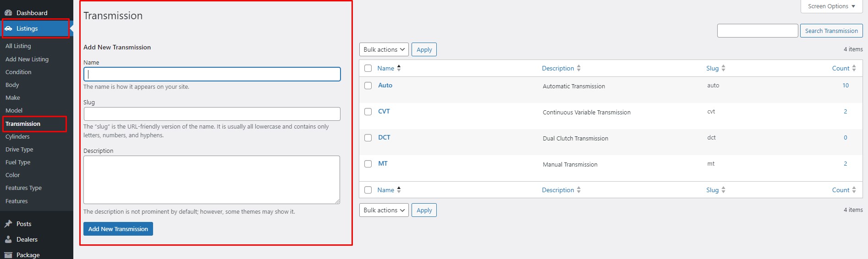Sort by Count using header arrows
868x259 pixels.
click(x=854, y=68)
